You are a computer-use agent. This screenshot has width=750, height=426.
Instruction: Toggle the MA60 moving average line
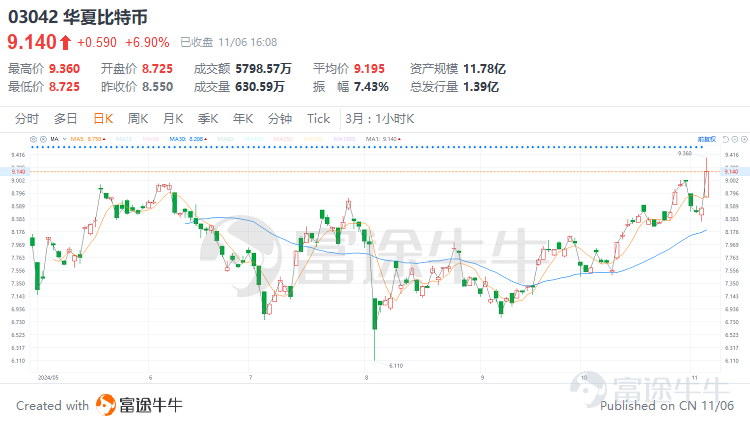pyautogui.click(x=225, y=139)
